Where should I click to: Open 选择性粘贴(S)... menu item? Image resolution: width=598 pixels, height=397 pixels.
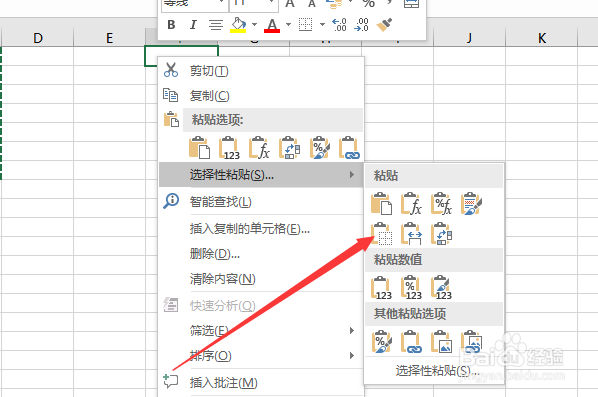261,175
